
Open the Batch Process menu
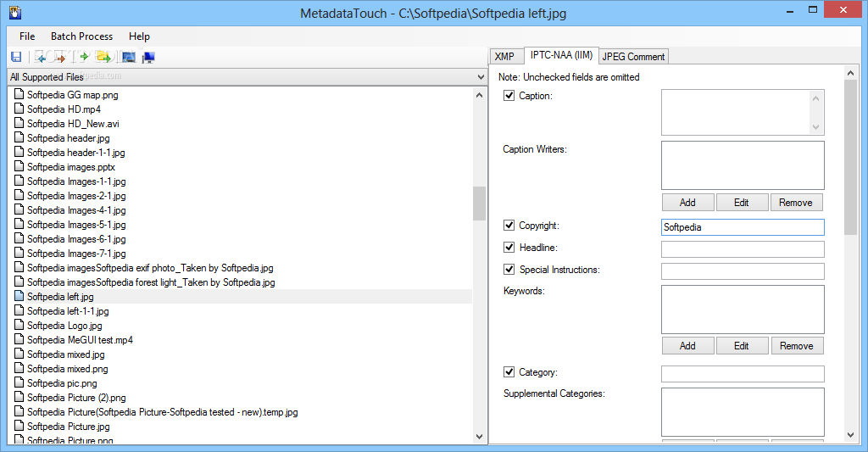pos(82,36)
